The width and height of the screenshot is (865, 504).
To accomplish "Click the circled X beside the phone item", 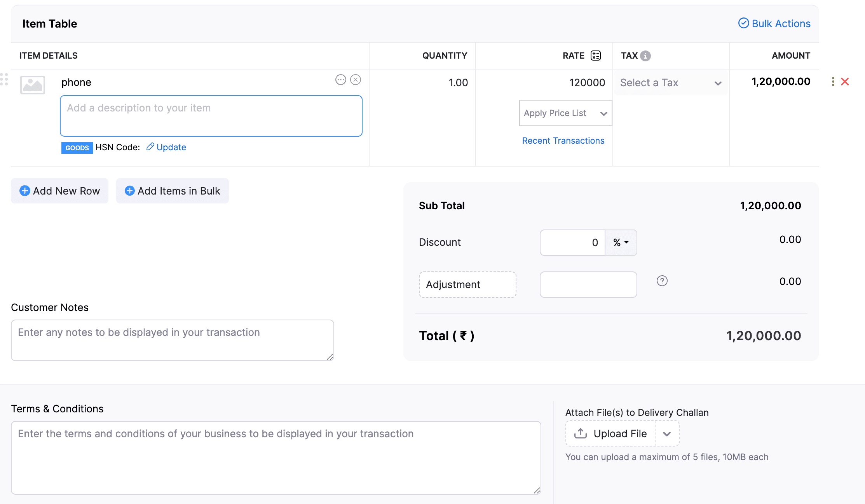I will pyautogui.click(x=356, y=80).
